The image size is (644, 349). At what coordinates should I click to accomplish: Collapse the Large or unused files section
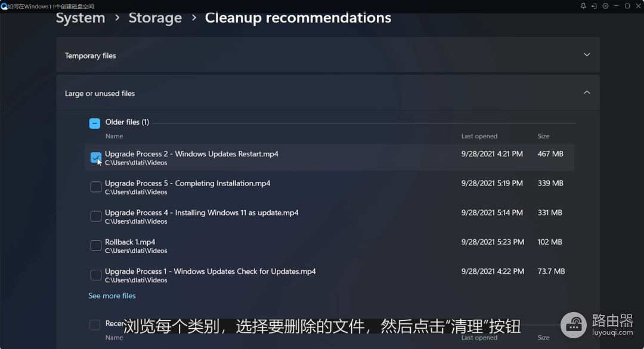point(587,92)
